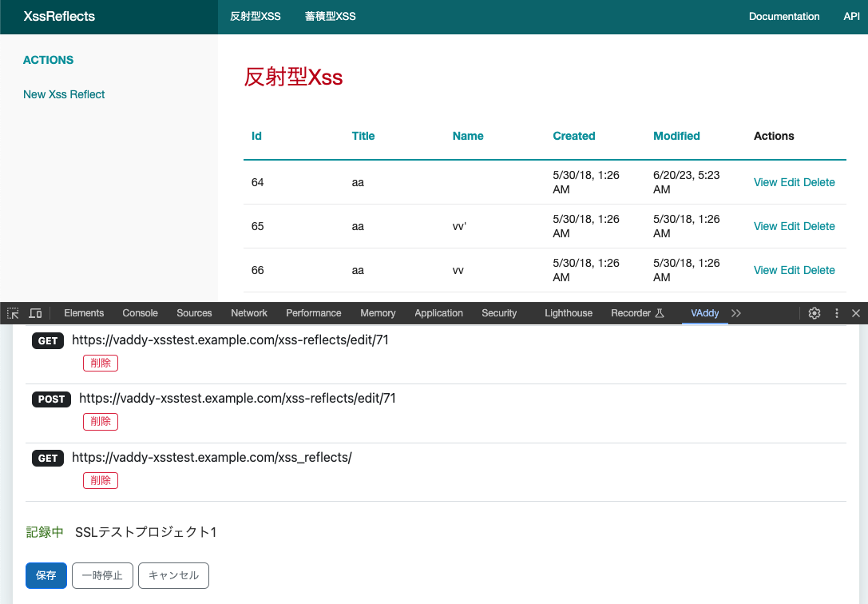Delete the GET xss_reflects request entry
Screen dimensions: 868x604
(101, 481)
